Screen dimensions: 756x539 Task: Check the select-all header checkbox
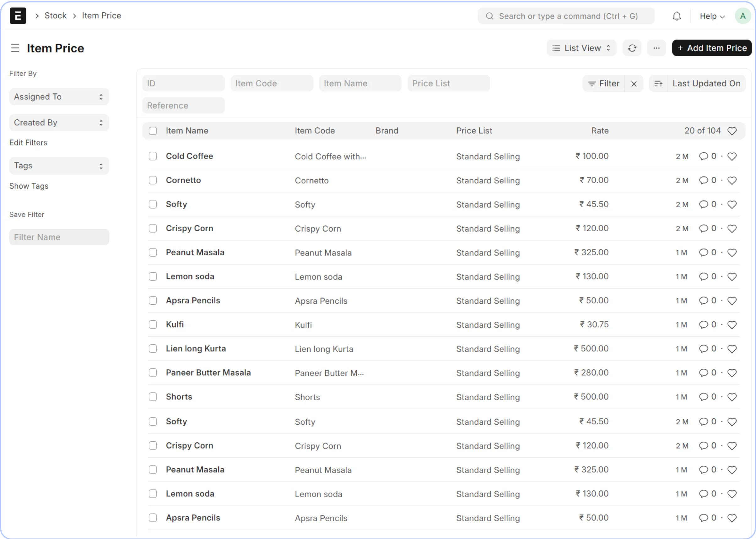[153, 131]
